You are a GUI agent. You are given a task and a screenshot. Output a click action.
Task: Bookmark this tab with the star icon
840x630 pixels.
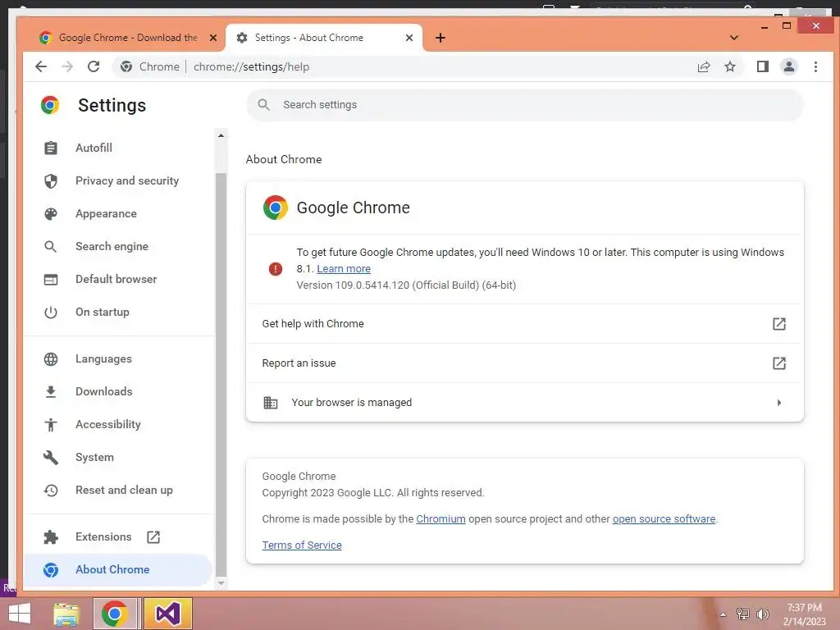point(729,66)
